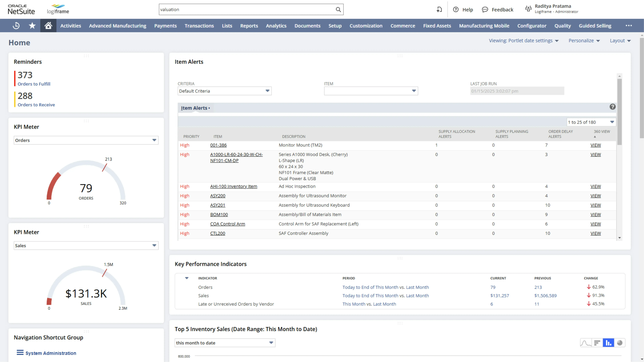Open Item Alerts help question mark
The width and height of the screenshot is (644, 362).
[x=613, y=107]
